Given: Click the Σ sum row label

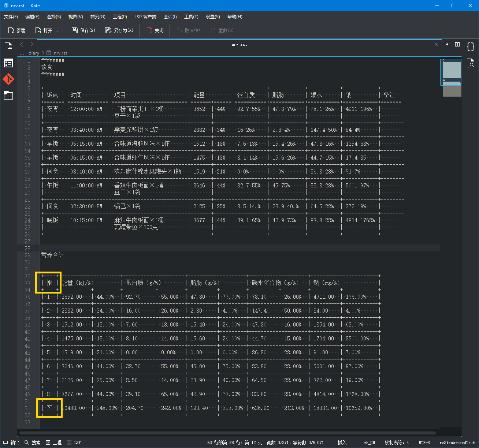Looking at the screenshot, I should click(49, 408).
